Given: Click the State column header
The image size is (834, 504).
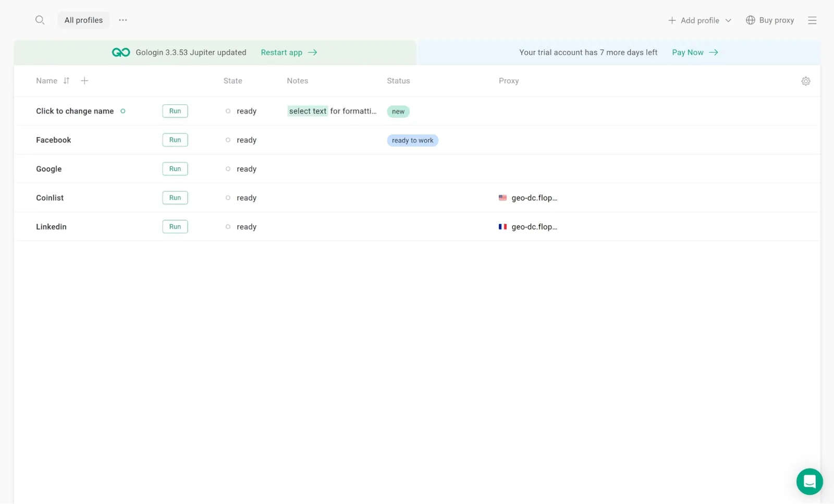Looking at the screenshot, I should click(232, 81).
